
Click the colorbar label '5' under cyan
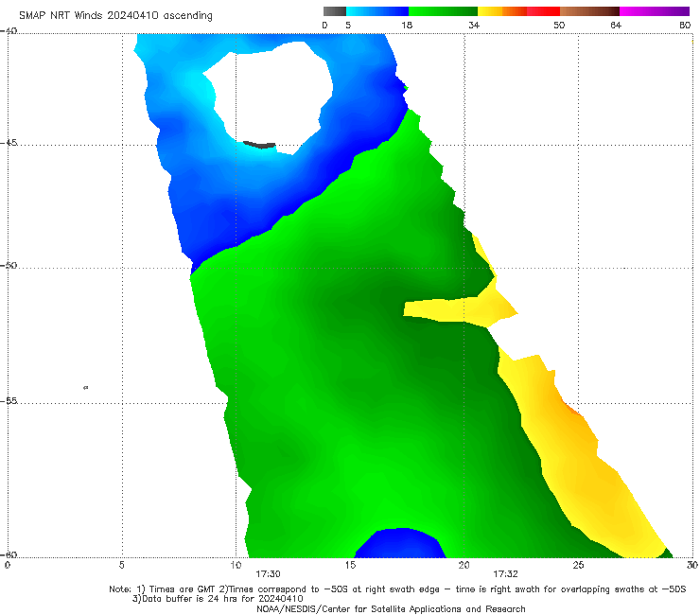pyautogui.click(x=348, y=26)
